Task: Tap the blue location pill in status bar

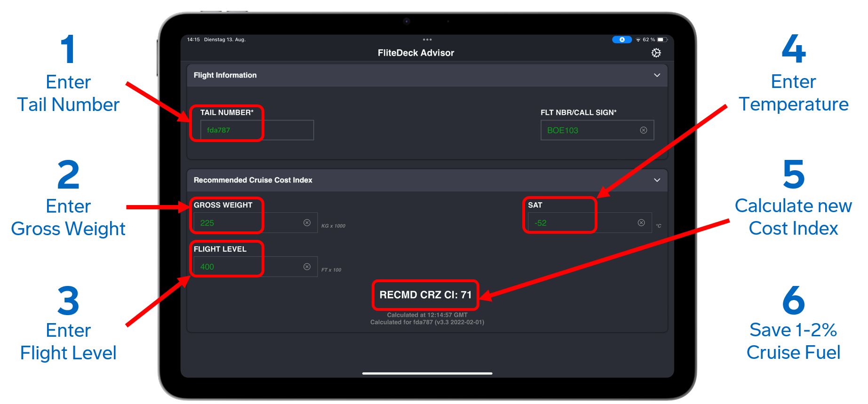Action: click(621, 40)
